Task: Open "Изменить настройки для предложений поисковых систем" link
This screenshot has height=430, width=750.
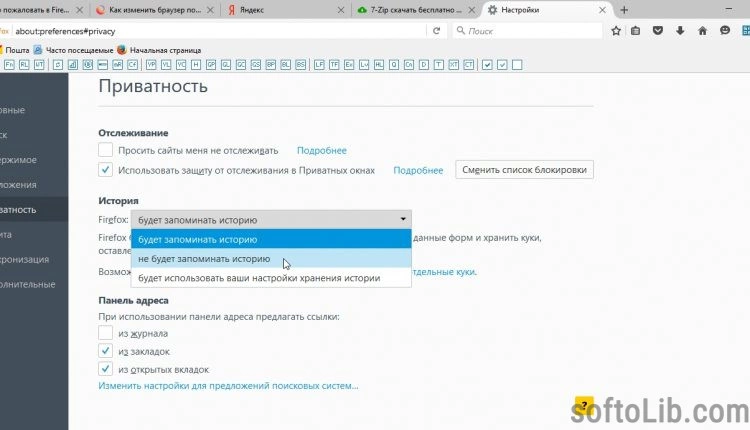Action: pyautogui.click(x=228, y=385)
